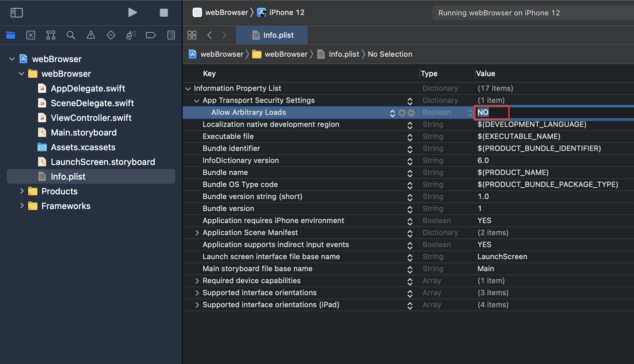The height and width of the screenshot is (364, 634).
Task: Open key stepper for Executable file
Action: point(410,137)
